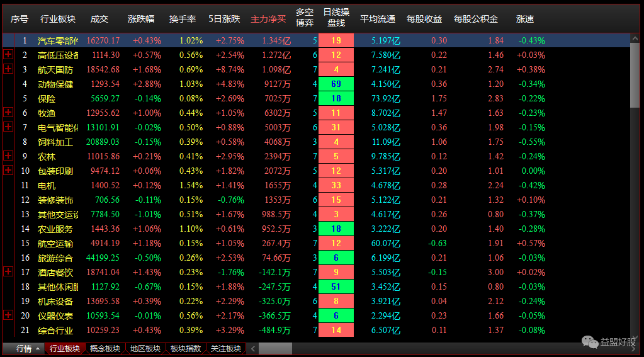Sort by the 主力净买 column header

[x=268, y=20]
